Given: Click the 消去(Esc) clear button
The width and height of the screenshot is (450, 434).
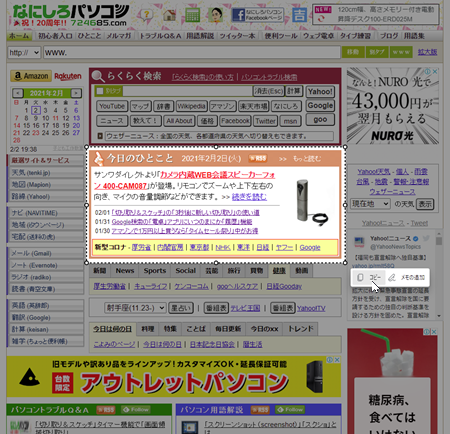Looking at the screenshot, I should click(x=268, y=91).
